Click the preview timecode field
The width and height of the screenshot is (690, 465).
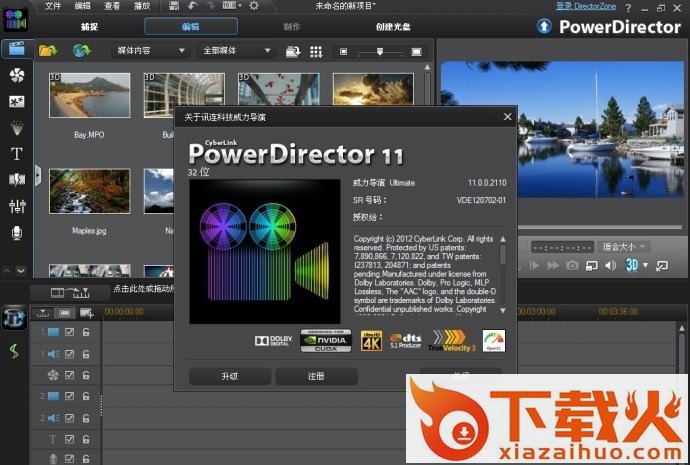562,247
